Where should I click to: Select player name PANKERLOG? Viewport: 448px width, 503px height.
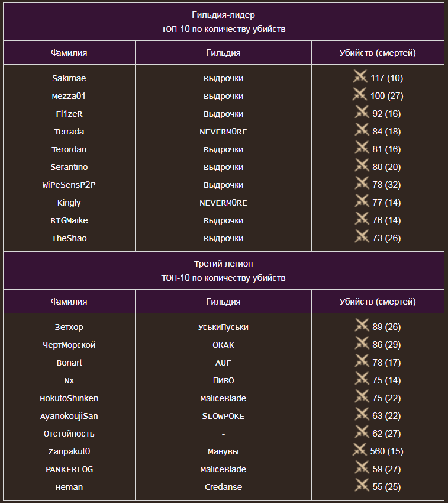[69, 469]
